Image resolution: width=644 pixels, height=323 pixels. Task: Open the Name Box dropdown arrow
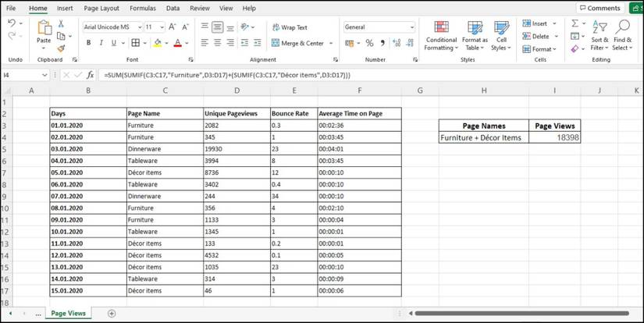[x=44, y=75]
